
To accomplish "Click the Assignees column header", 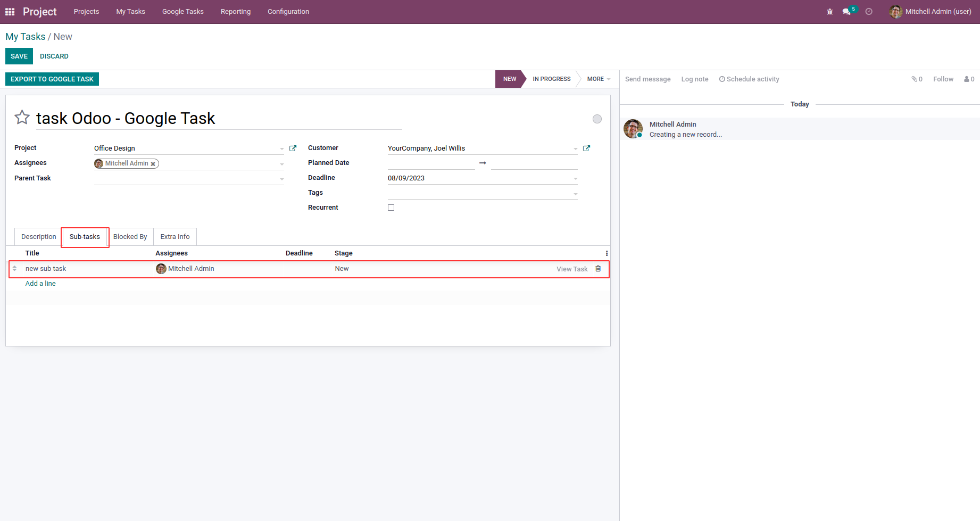I will point(171,253).
